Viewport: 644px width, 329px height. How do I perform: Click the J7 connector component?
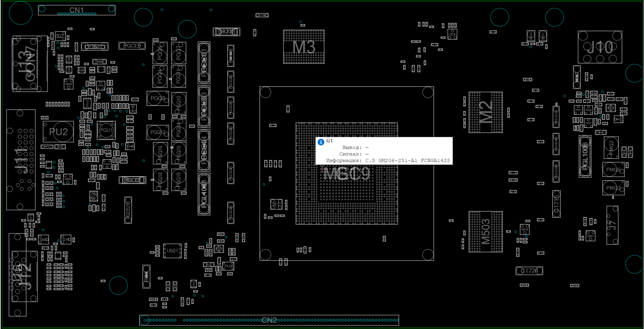(x=612, y=225)
